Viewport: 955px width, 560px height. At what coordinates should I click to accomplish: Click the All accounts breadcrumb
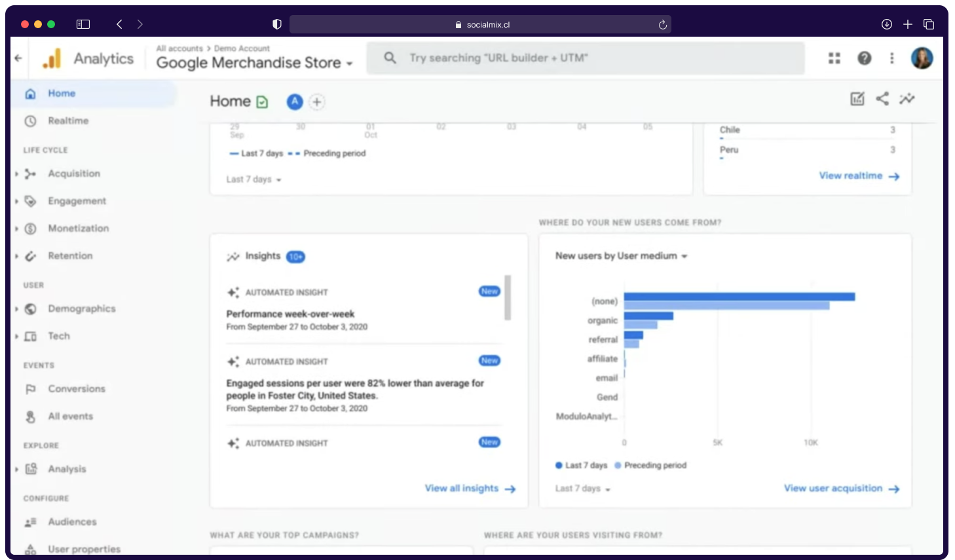pos(179,48)
